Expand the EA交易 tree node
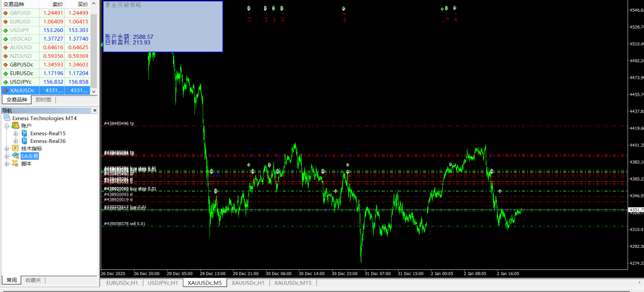The width and height of the screenshot is (644, 292). tap(6, 156)
